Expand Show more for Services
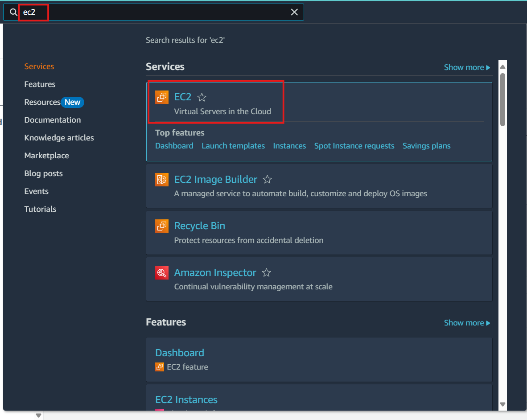This screenshot has height=420, width=527. [467, 67]
